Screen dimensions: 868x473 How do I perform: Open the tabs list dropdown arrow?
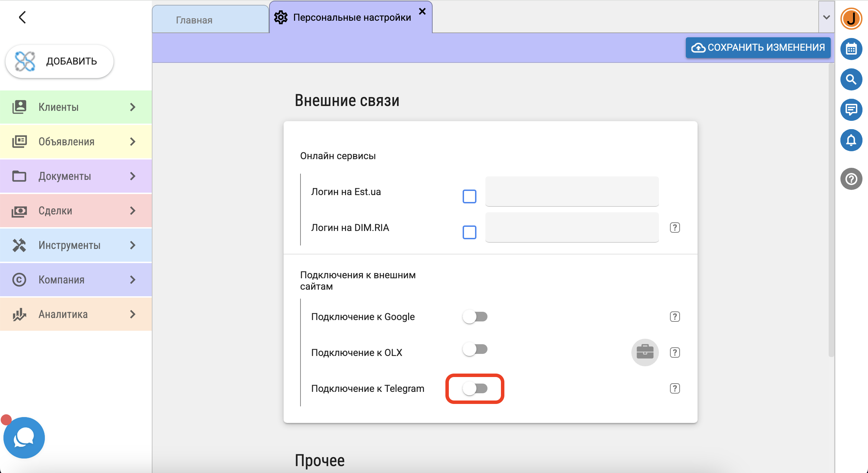(826, 17)
